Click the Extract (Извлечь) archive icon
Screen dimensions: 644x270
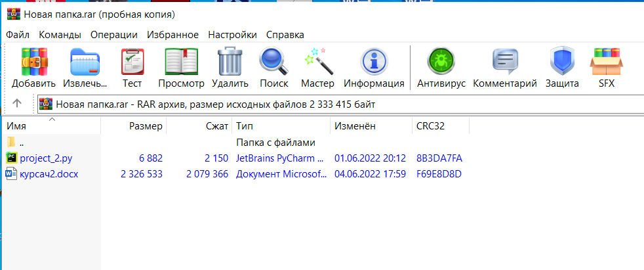coord(85,64)
